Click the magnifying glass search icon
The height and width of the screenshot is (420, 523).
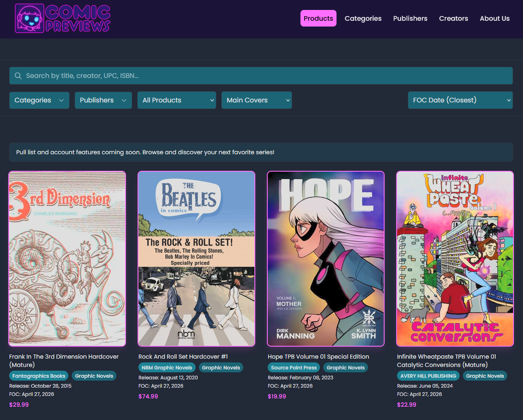tap(18, 76)
